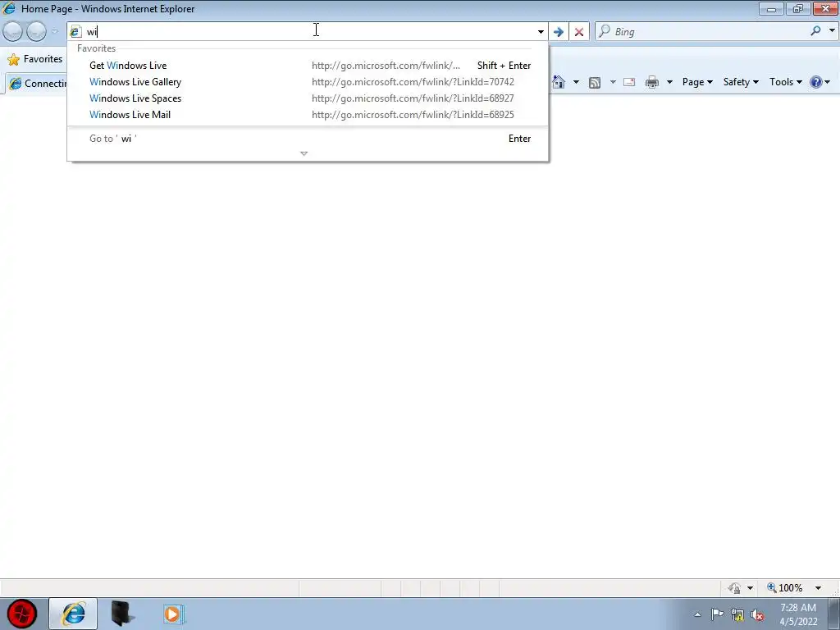The image size is (840, 630).
Task: Open Feeds dropdown arrow
Action: (612, 82)
